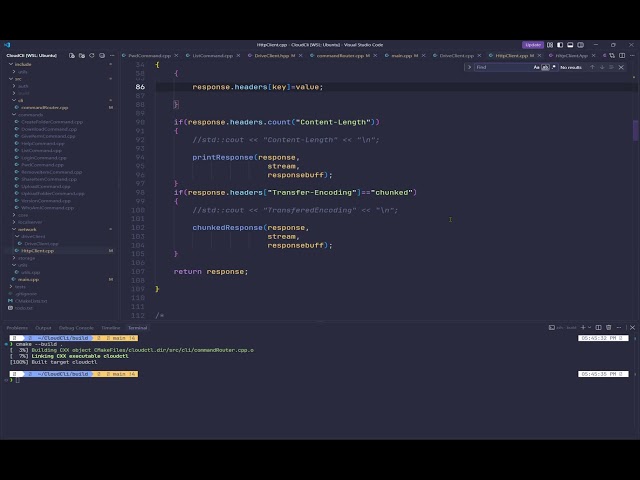Viewport: 640px width, 480px height.
Task: Click "Built target cloudctl" terminal line
Action: [64, 362]
